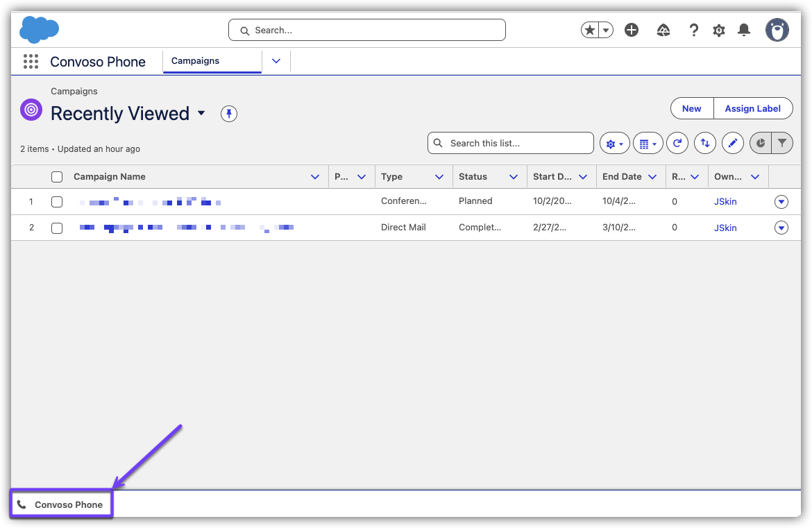The width and height of the screenshot is (812, 528).
Task: Click the pencil edit list icon
Action: [x=733, y=144]
